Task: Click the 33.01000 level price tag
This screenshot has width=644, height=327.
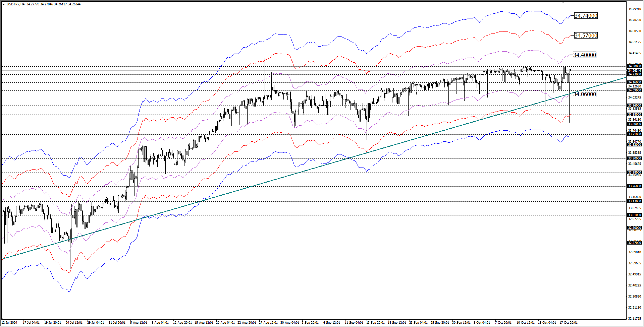Action: point(635,215)
